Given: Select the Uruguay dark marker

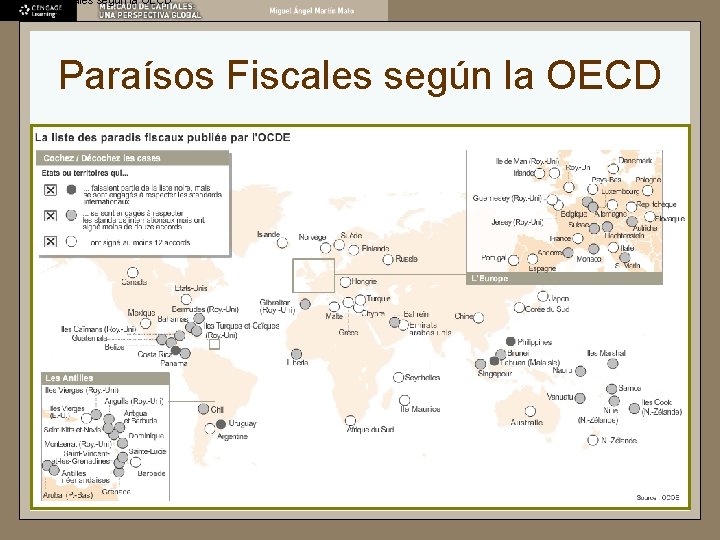Looking at the screenshot, I should (221, 423).
